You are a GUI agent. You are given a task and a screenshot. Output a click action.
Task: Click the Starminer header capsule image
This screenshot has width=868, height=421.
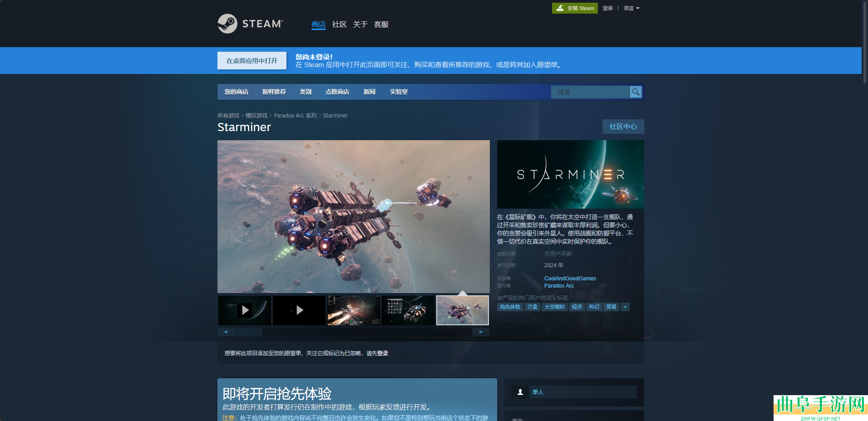pyautogui.click(x=571, y=175)
